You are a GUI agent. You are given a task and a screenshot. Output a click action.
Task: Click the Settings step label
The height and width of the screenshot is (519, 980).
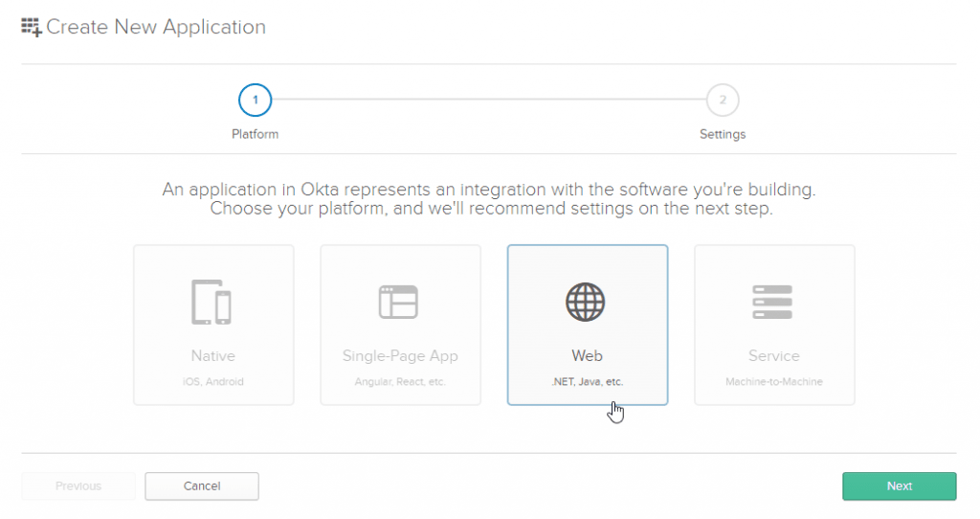pyautogui.click(x=723, y=134)
